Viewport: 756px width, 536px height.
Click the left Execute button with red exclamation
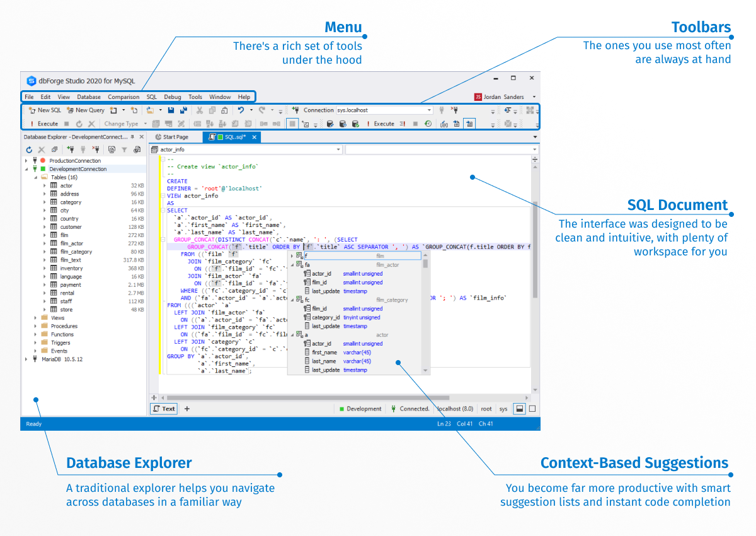point(43,124)
